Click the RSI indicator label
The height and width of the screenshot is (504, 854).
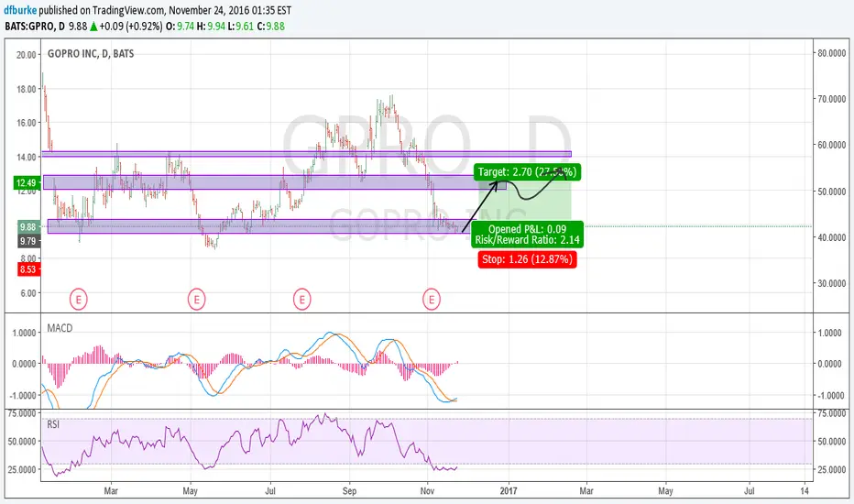(53, 424)
